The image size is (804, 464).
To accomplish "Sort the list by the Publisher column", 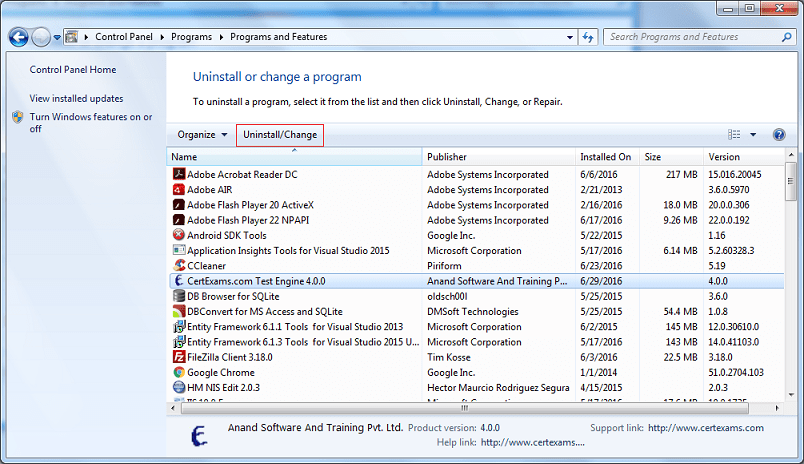I will pos(499,157).
